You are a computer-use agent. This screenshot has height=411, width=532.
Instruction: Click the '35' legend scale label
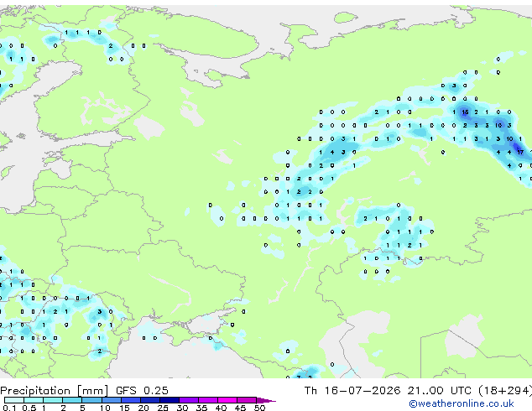click(x=201, y=408)
